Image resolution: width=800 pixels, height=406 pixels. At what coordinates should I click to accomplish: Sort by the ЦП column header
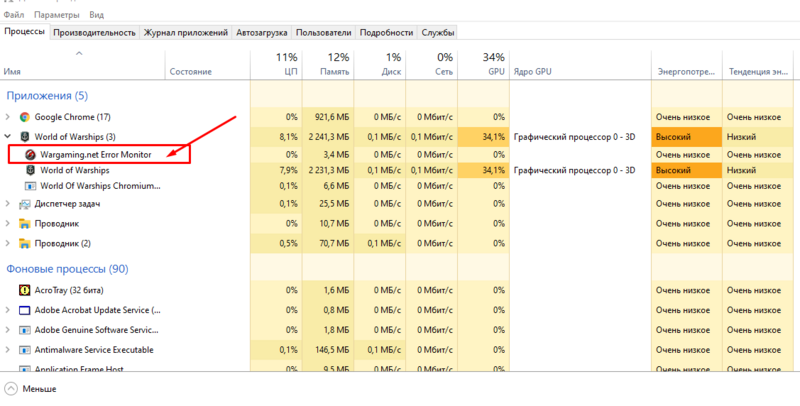pyautogui.click(x=276, y=65)
